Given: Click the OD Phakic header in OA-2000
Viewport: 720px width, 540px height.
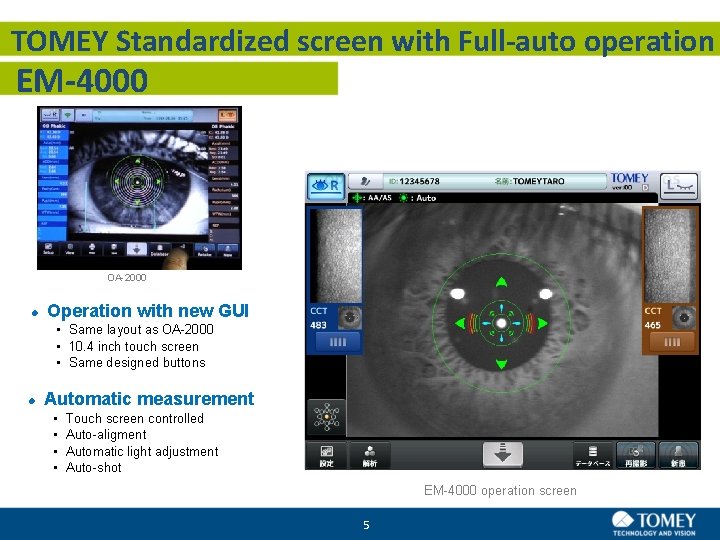Looking at the screenshot, I should pyautogui.click(x=54, y=126).
